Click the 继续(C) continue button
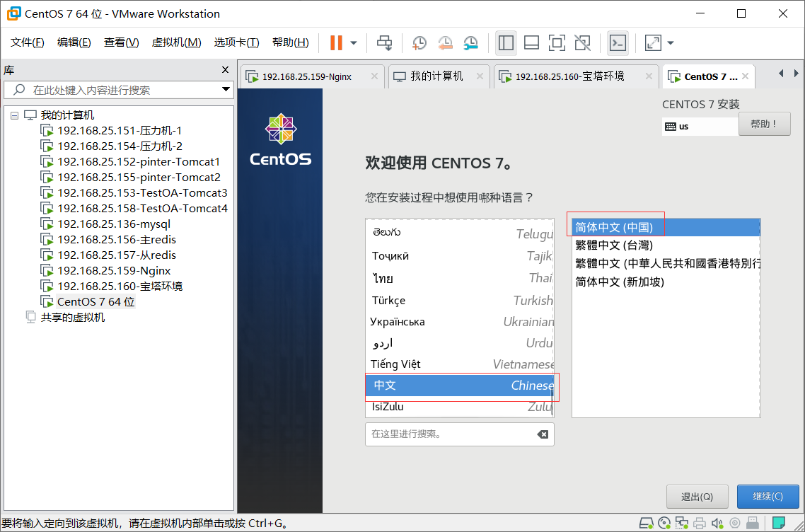This screenshot has height=532, width=805. coord(768,497)
